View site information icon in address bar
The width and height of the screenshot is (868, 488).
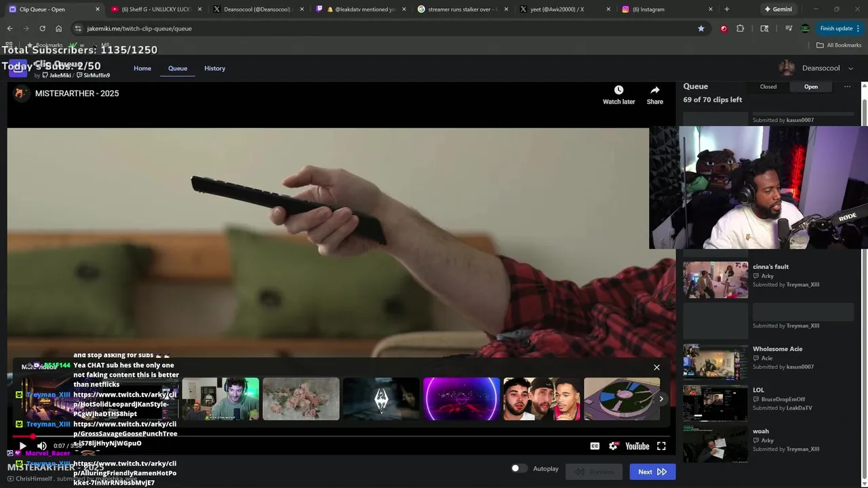point(78,28)
